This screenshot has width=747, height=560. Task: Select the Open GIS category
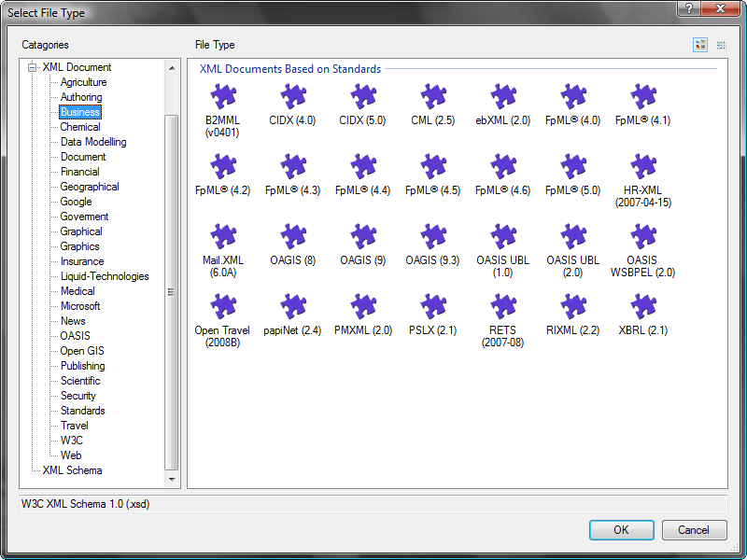[81, 351]
